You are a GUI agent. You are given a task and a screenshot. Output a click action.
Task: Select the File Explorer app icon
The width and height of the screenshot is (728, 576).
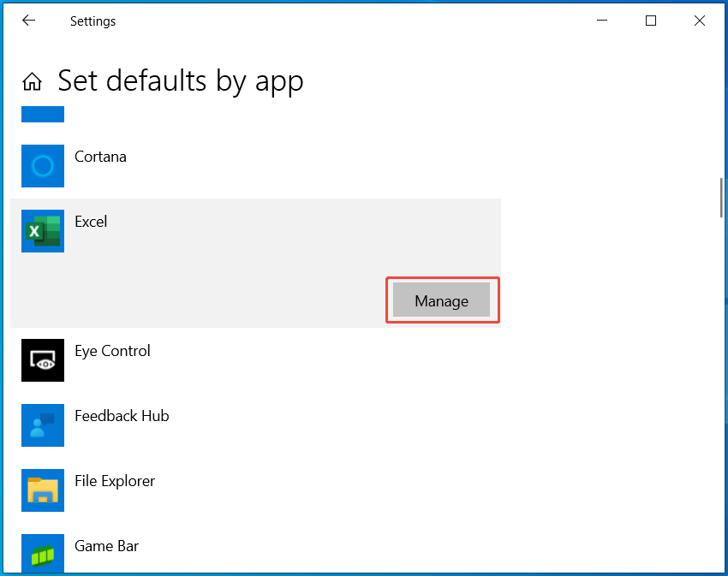[43, 490]
